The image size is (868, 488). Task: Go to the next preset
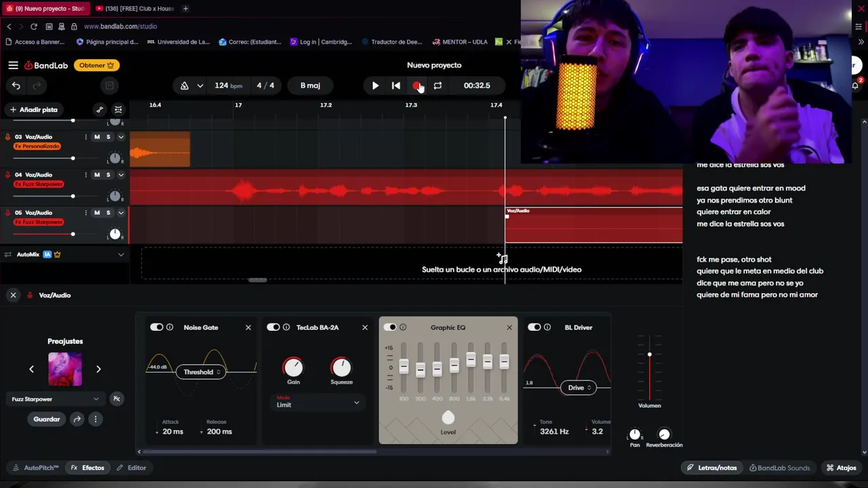[x=98, y=369]
